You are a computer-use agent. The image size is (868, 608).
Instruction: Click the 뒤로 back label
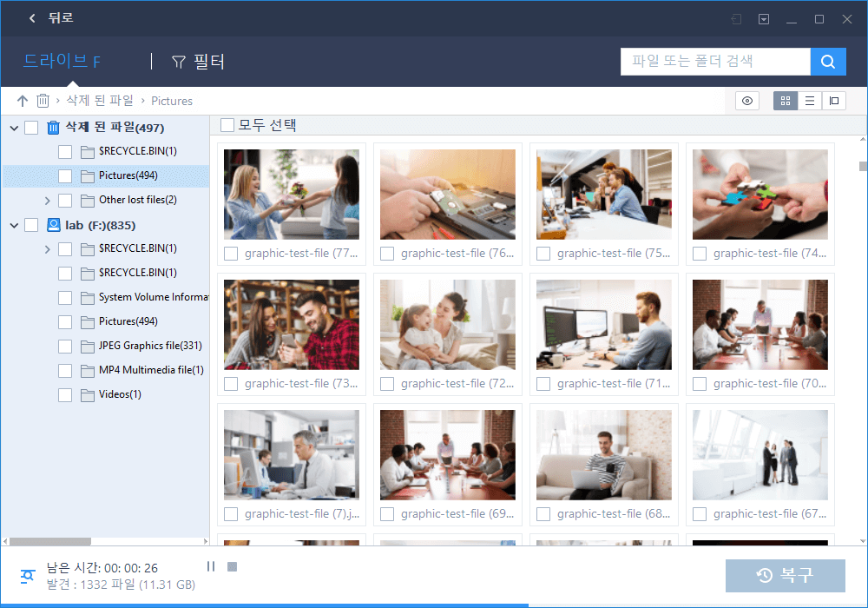click(61, 17)
